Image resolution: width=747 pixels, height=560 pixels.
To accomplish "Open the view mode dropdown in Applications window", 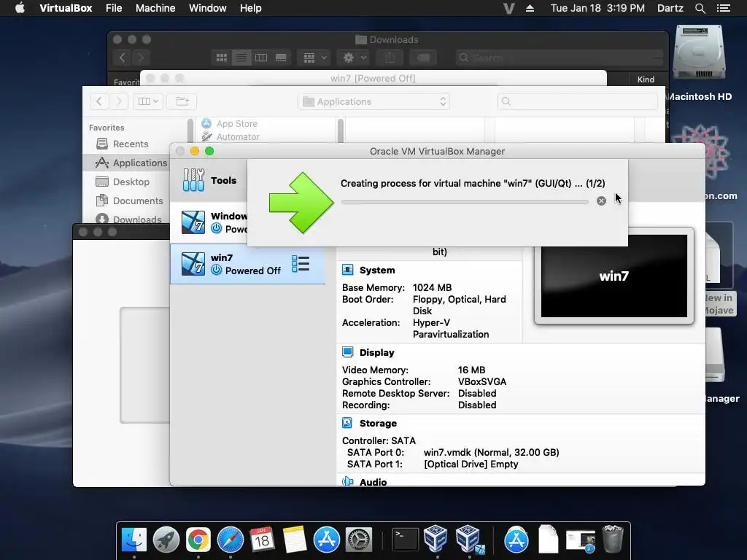I will coord(148,101).
